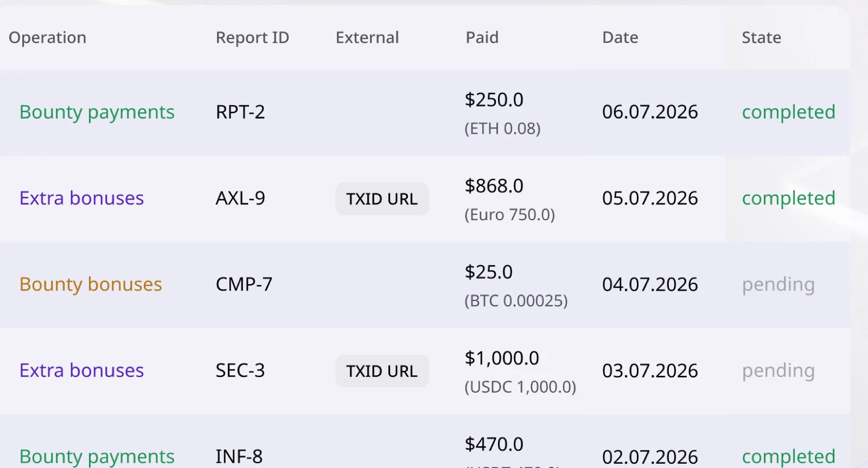Click pending state for CMP-7 row
Viewport: 868px width, 468px height.
tap(778, 285)
